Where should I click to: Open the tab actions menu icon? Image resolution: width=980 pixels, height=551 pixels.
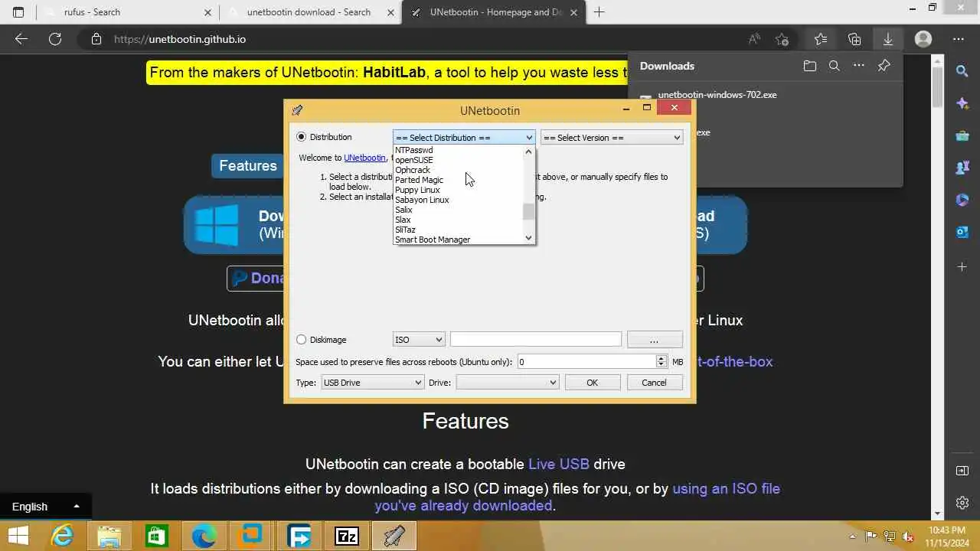18,12
